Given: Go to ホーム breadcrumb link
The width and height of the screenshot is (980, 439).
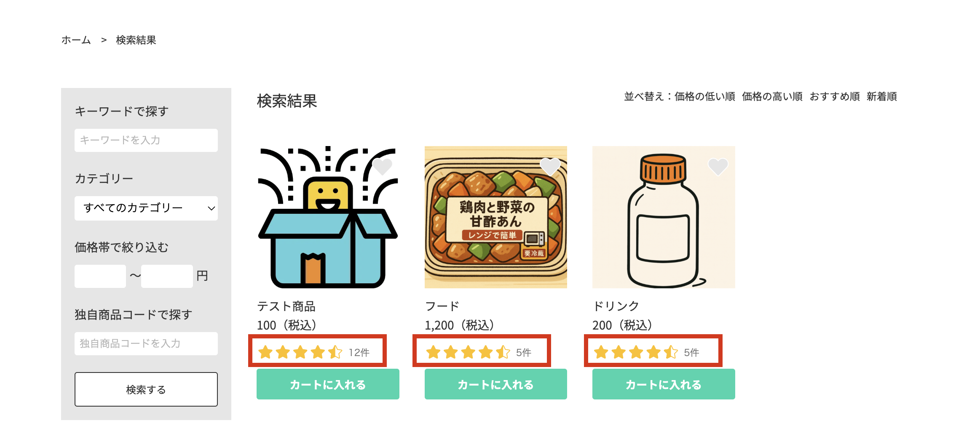Looking at the screenshot, I should (76, 40).
